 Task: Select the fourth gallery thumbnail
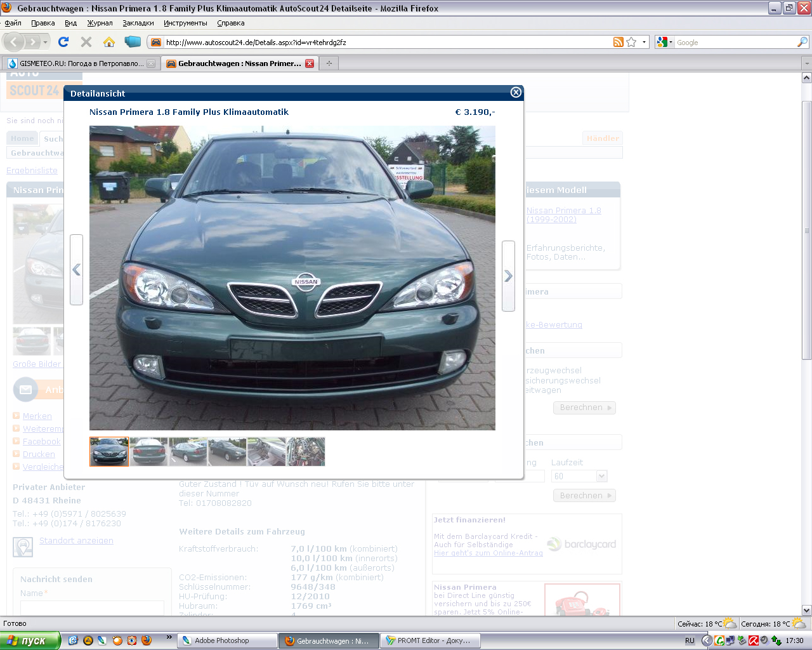point(227,452)
